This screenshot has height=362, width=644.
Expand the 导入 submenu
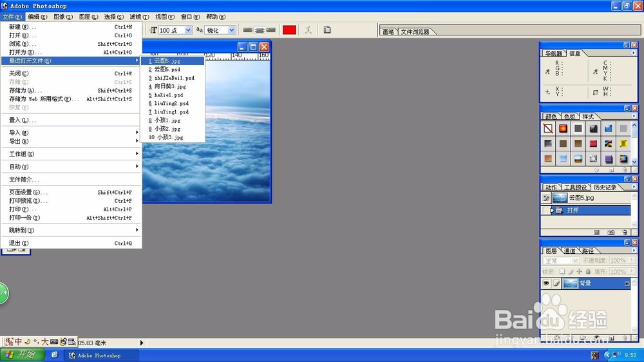71,133
